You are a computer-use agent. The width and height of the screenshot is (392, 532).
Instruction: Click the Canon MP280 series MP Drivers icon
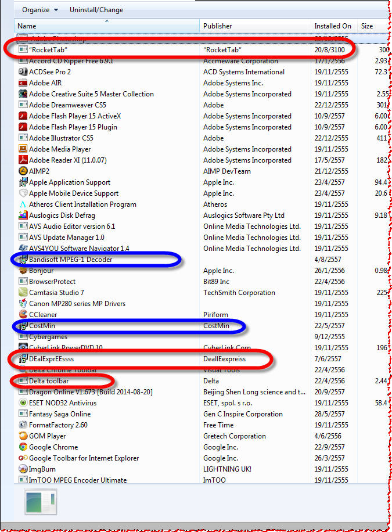pos(23,303)
